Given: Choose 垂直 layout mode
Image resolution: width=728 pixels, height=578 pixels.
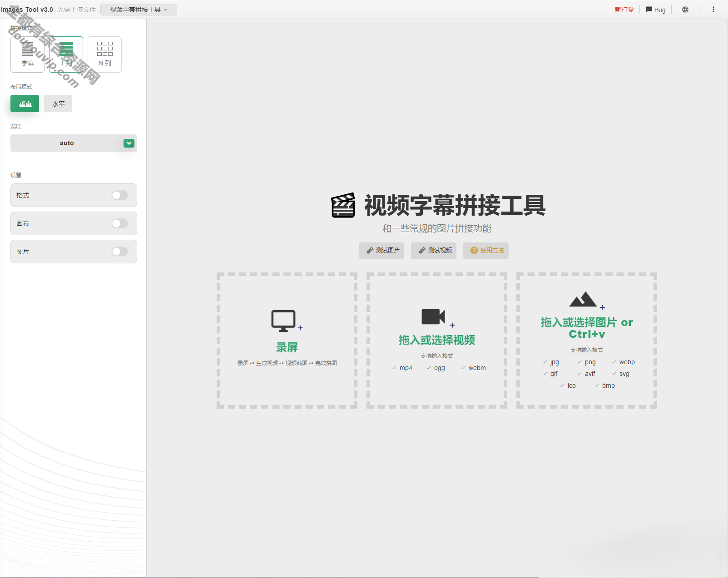Looking at the screenshot, I should click(25, 104).
